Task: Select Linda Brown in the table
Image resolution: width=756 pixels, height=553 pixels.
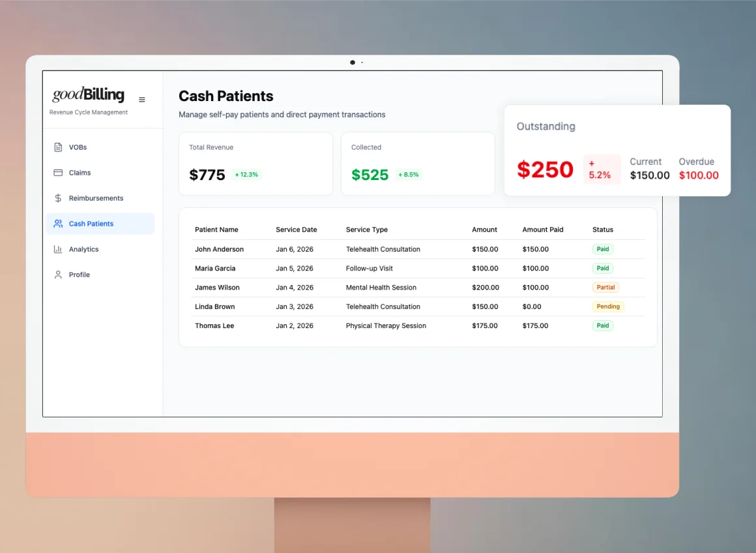Action: [x=418, y=306]
